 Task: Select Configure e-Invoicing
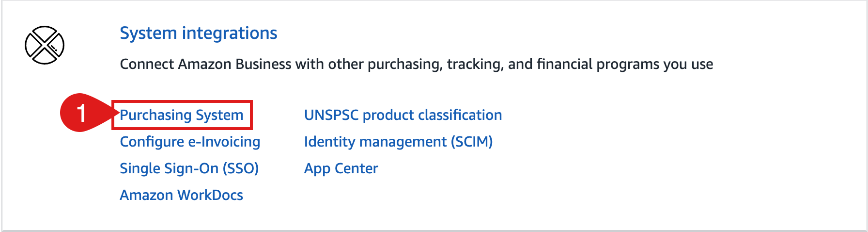click(x=190, y=142)
